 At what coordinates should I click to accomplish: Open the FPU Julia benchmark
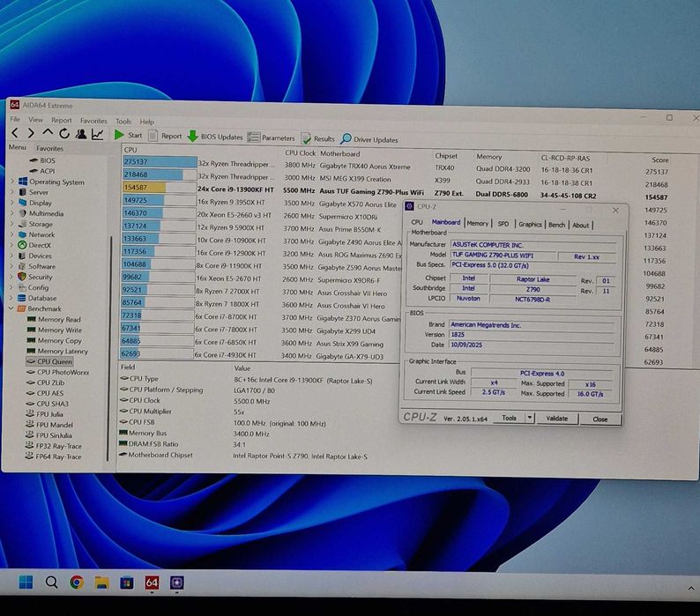(x=44, y=414)
